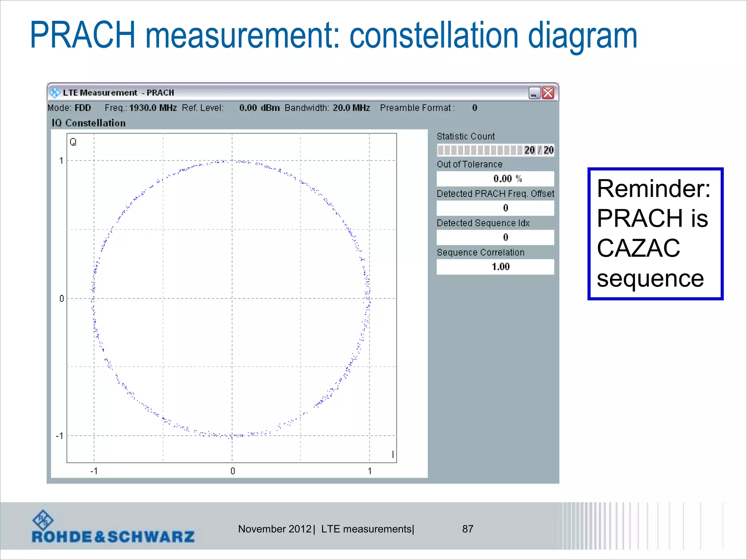Image resolution: width=747 pixels, height=560 pixels.
Task: Click the LTE Measurement window app icon
Action: pyautogui.click(x=55, y=93)
